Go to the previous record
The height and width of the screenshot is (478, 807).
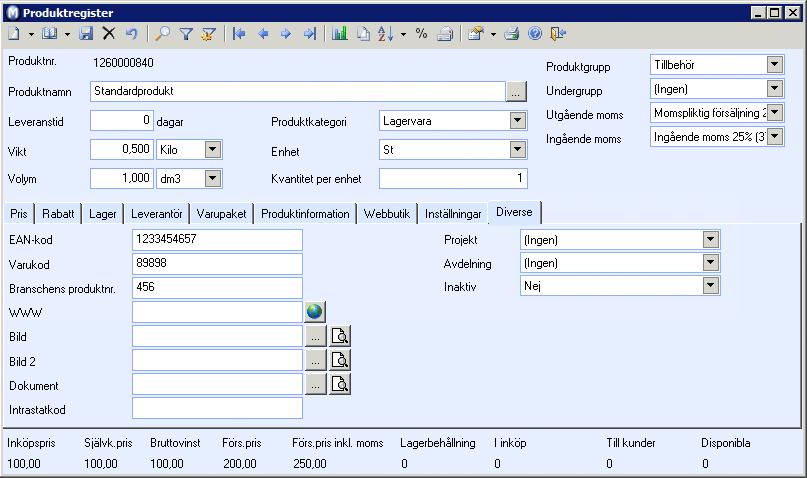(x=263, y=34)
